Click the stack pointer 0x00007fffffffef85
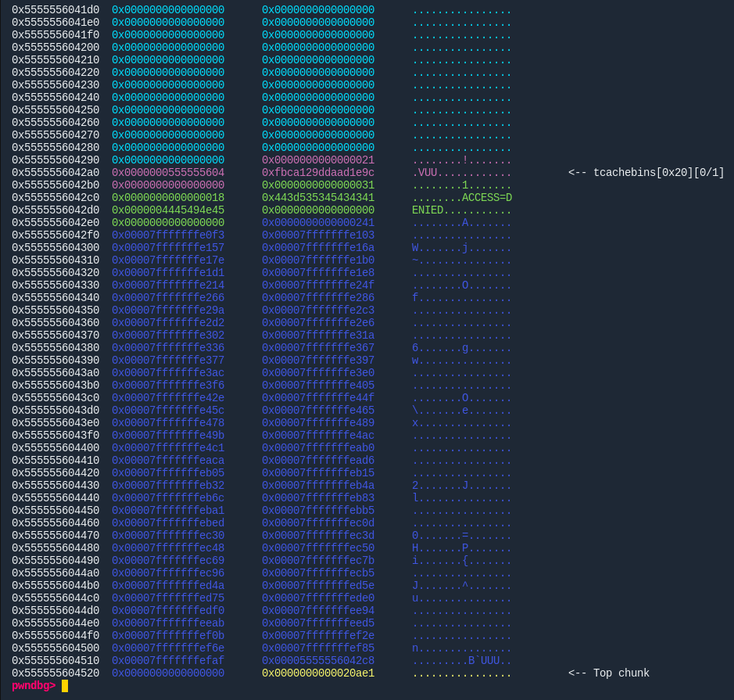Screen dimensions: 734x700 coord(318,648)
